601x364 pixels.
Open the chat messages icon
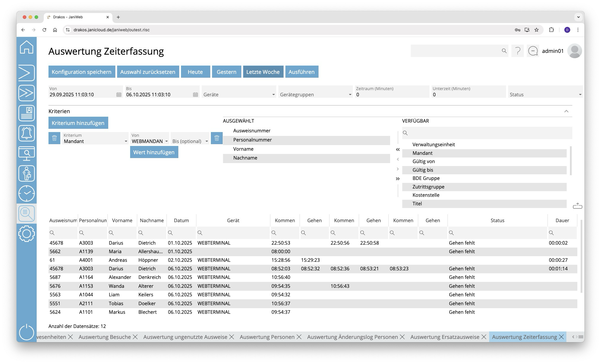click(533, 51)
